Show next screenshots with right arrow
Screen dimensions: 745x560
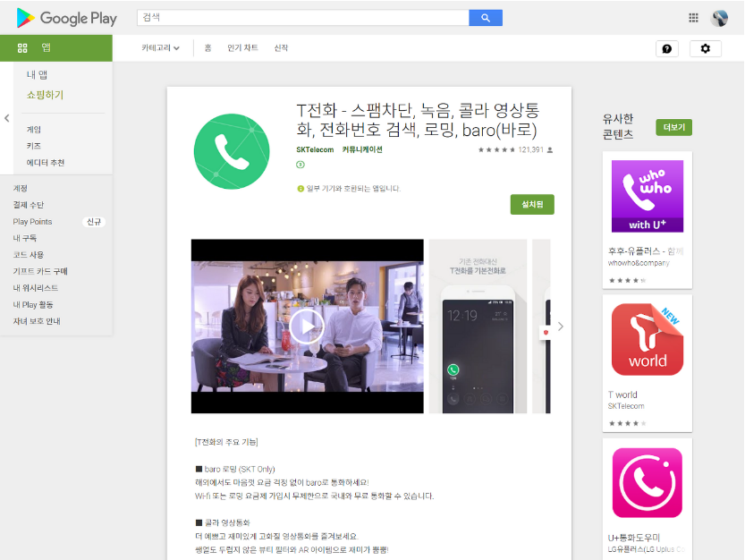pos(561,327)
